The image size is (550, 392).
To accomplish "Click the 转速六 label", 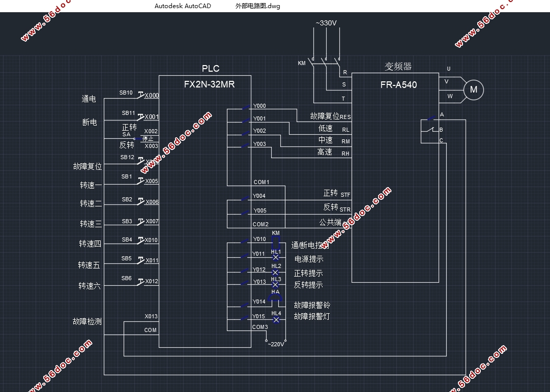I will pyautogui.click(x=90, y=286).
